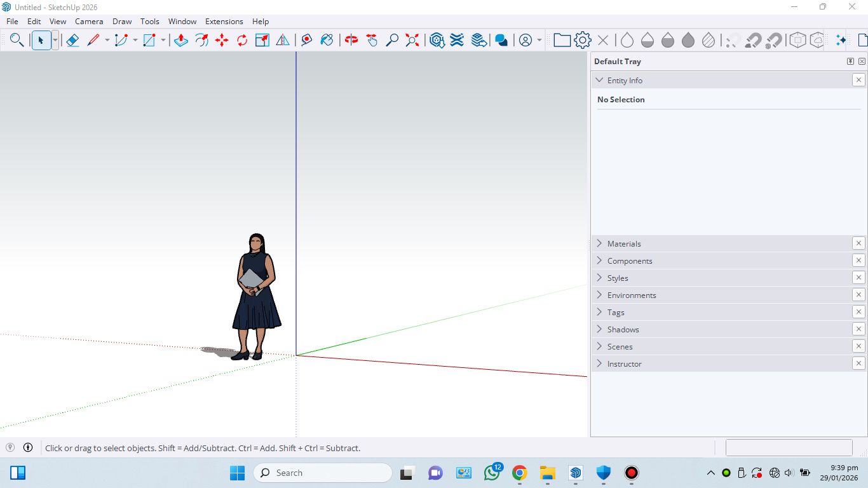Choose the Offset tool
Screen dimensions: 868x488
(201, 40)
